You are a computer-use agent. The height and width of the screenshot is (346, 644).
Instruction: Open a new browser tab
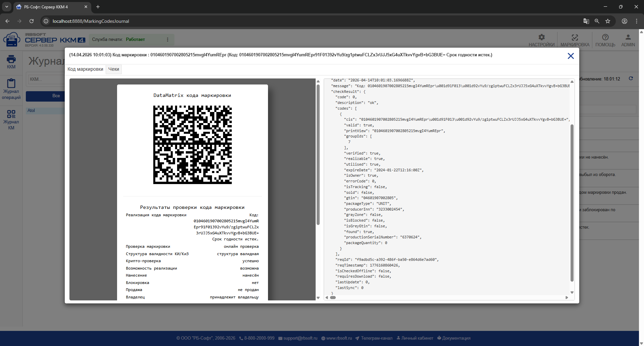[x=98, y=7]
